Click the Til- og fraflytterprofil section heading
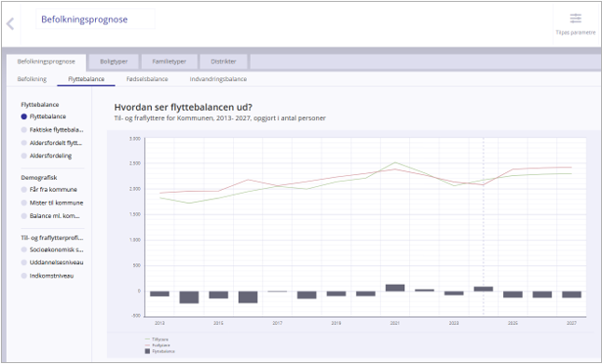The image size is (602, 364). [x=52, y=237]
